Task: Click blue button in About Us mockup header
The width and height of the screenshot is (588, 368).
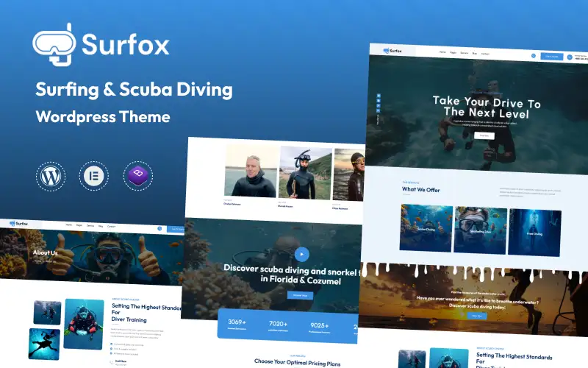Action: (176, 229)
